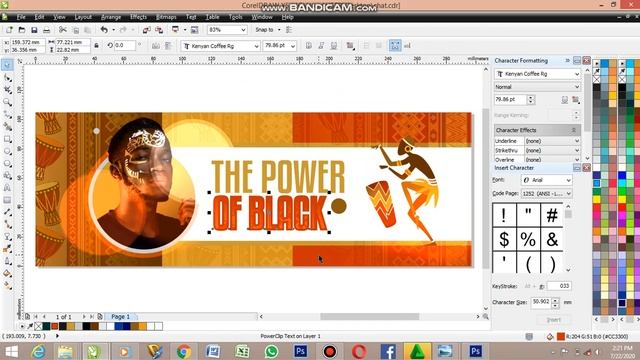Click the Windows Start button

coord(11,351)
